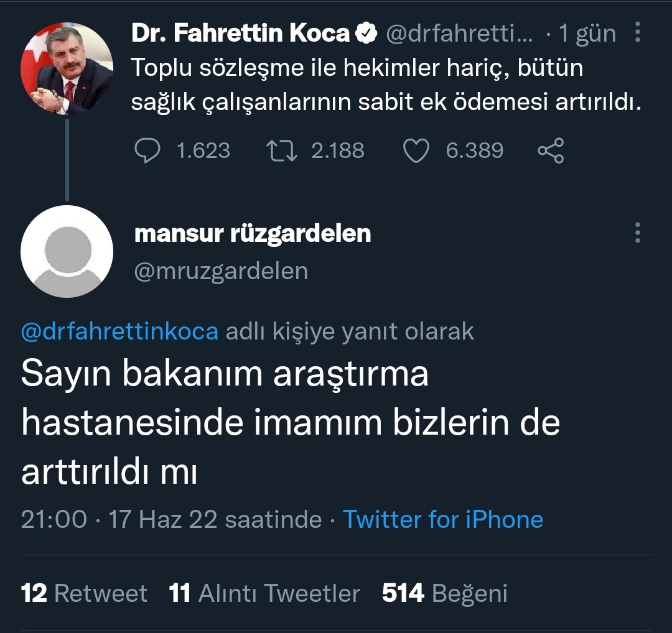
Task: Open more options on Fahrettin Koca's tweet
Action: click(x=638, y=32)
